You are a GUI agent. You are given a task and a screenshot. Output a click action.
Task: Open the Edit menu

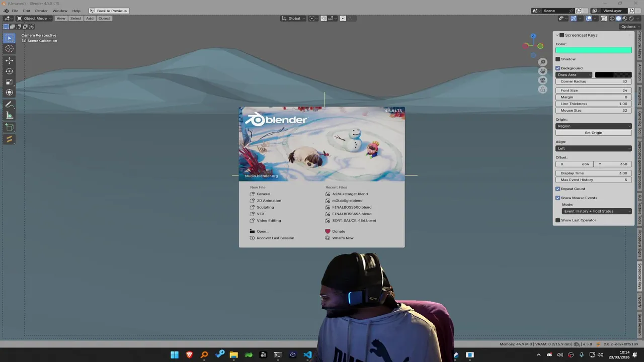(26, 11)
